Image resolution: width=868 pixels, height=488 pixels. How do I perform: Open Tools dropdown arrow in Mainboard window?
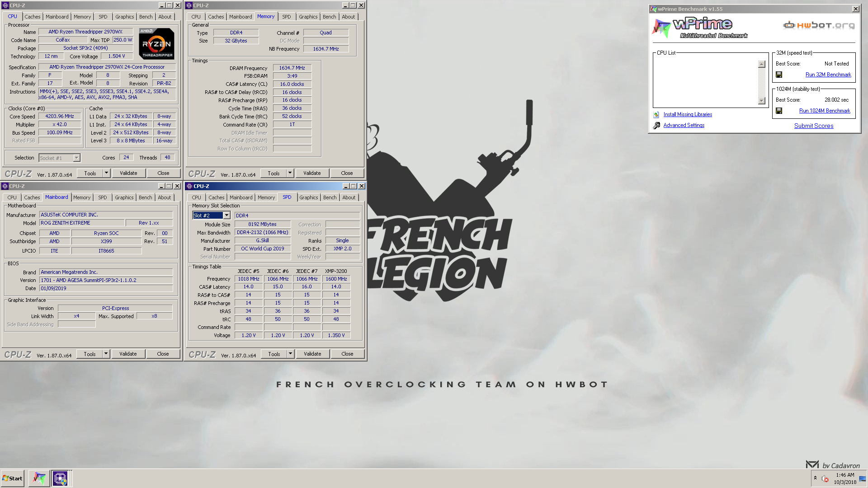point(106,354)
